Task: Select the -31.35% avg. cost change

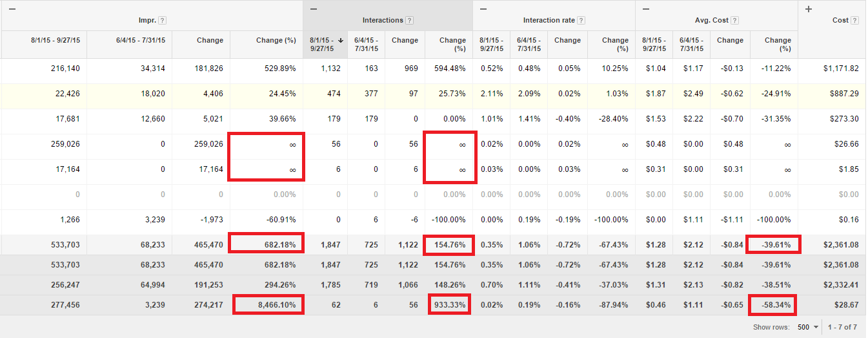Action: click(776, 119)
